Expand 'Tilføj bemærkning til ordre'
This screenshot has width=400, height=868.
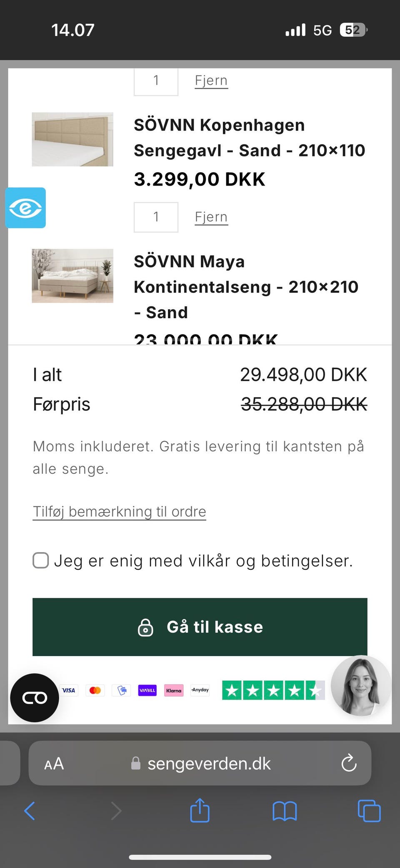(120, 511)
